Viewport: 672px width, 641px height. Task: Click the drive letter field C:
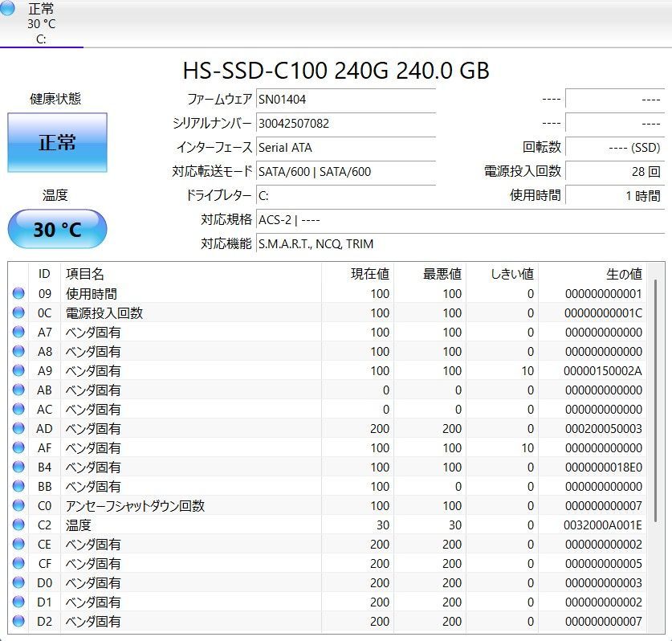click(x=346, y=195)
